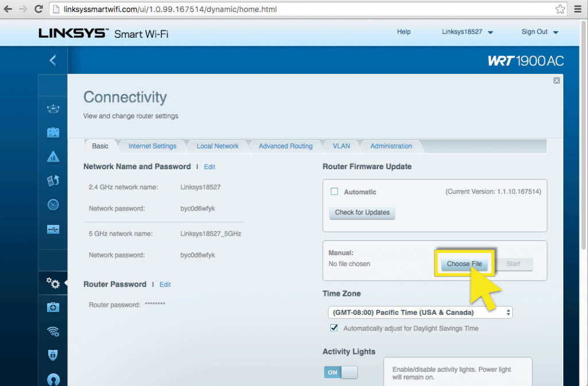Collapse the sidebar with the left chevron
The width and height of the screenshot is (588, 386).
[x=52, y=60]
